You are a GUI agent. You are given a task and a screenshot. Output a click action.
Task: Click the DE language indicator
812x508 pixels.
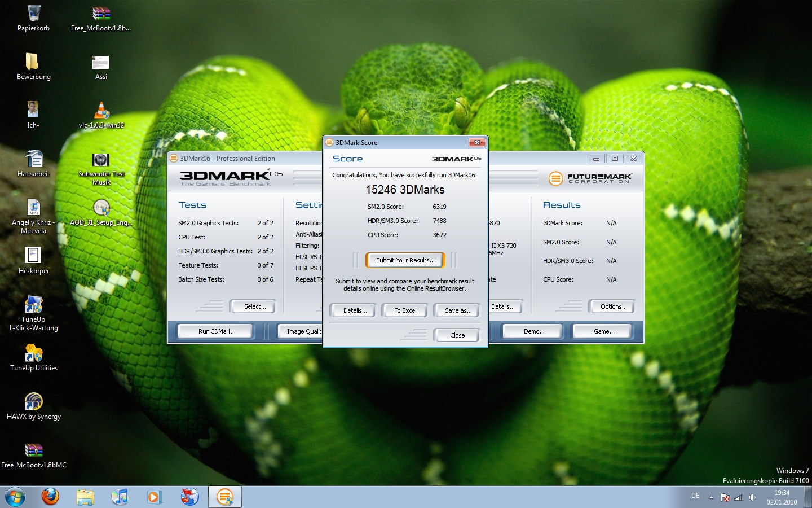[x=695, y=496]
